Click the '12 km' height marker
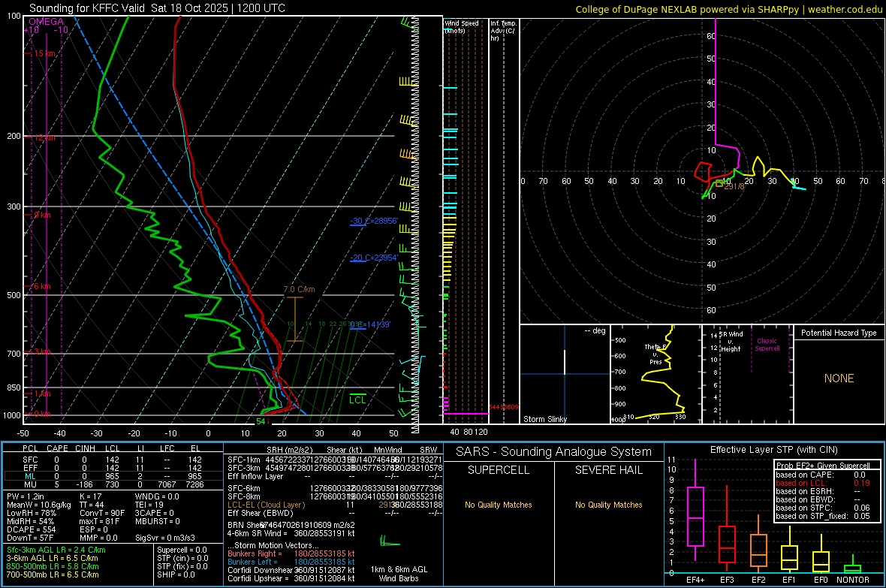886x588 pixels. tap(44, 138)
